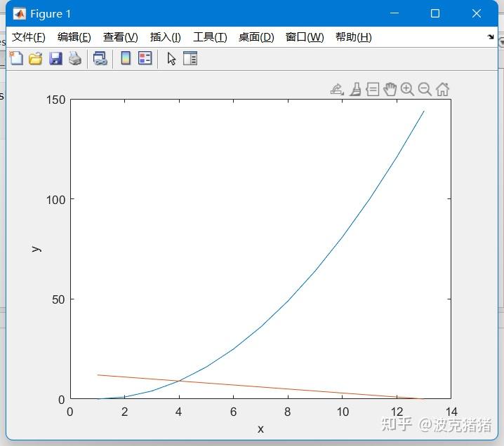Click the y-axis tick label 100
Viewport: 504px width, 446px height.
point(55,200)
